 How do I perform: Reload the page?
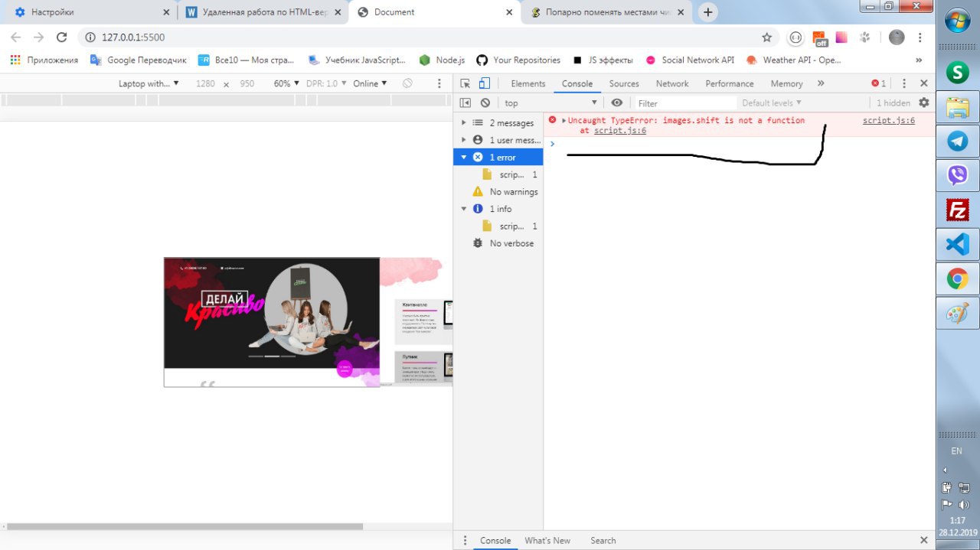tap(62, 37)
